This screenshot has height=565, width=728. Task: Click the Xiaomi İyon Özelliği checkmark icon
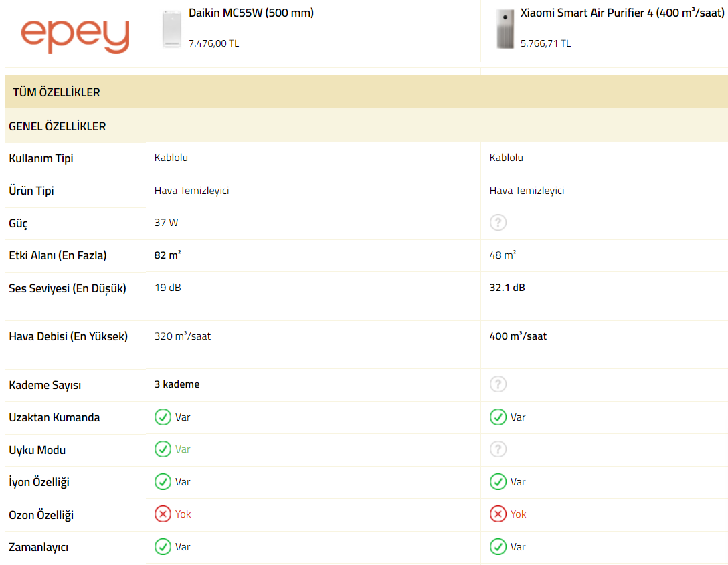(498, 482)
